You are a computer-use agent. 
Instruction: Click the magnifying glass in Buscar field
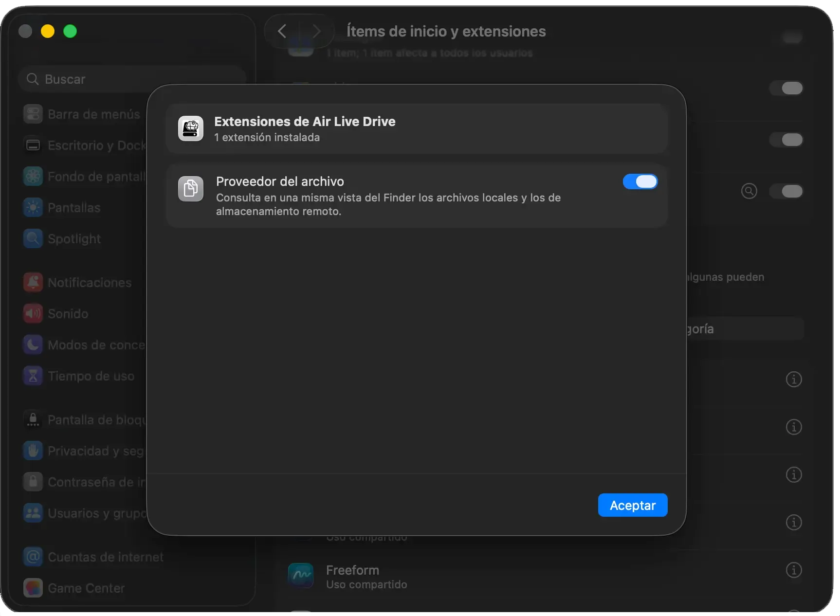[33, 79]
